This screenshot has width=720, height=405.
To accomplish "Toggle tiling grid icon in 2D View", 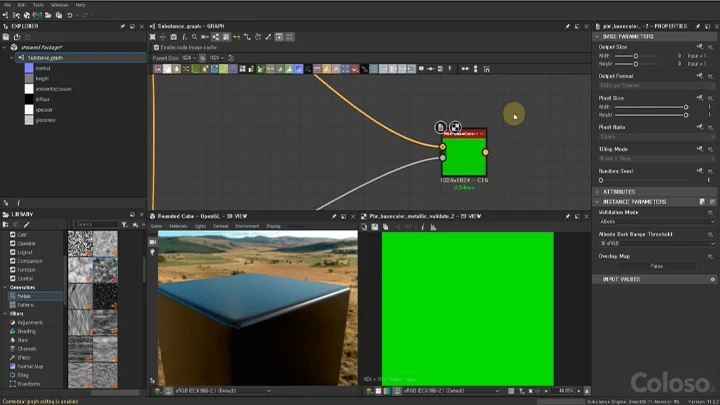I will tap(511, 391).
